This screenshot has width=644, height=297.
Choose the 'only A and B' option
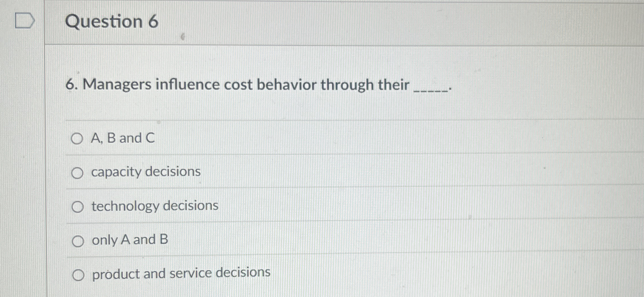78,240
